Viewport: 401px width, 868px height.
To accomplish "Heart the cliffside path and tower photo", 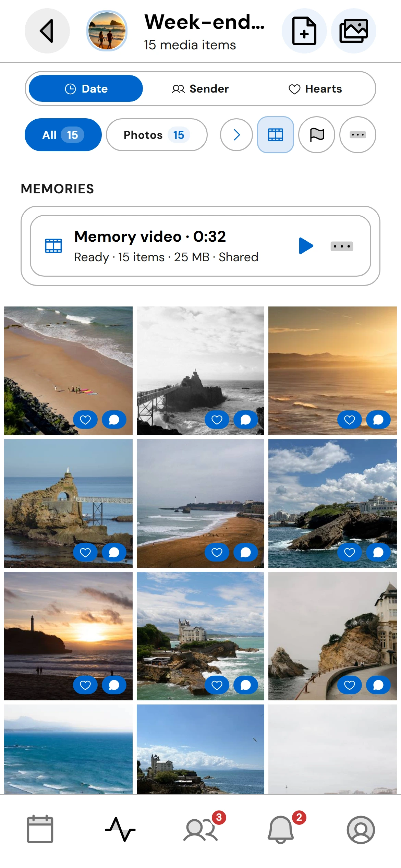I will [350, 685].
